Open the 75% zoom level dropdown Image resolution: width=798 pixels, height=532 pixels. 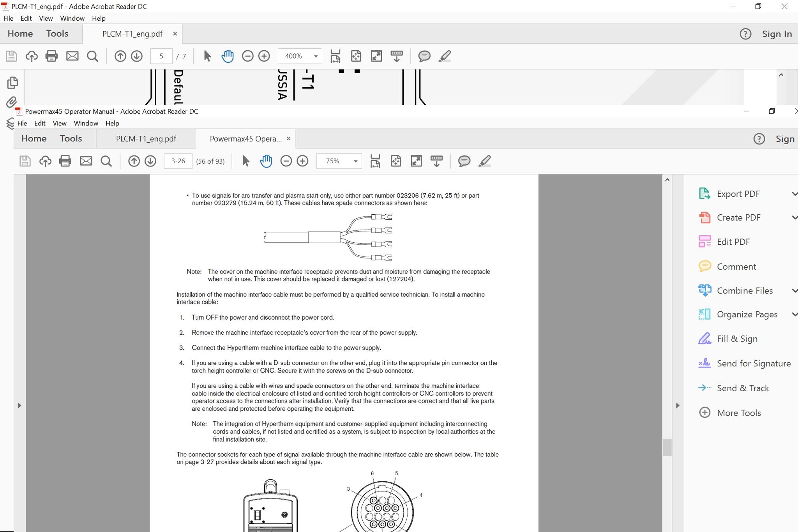click(x=355, y=161)
